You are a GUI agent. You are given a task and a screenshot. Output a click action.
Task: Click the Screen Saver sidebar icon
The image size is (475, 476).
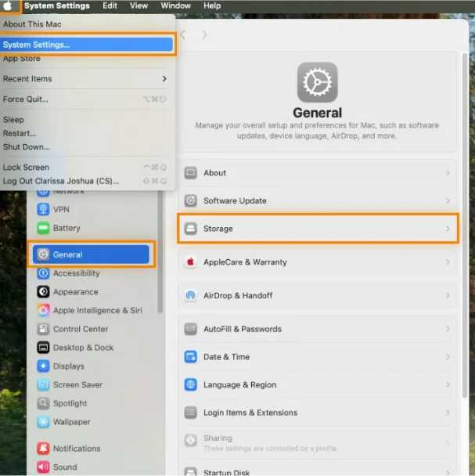tap(43, 384)
